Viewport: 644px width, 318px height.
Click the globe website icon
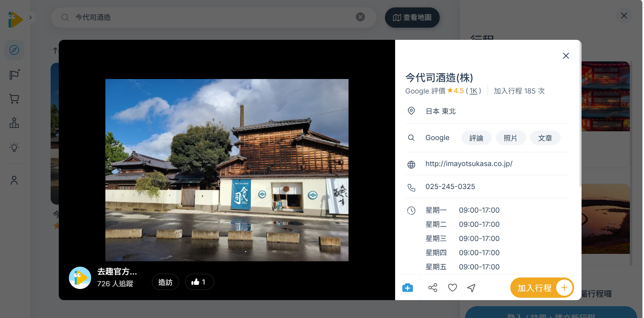tap(411, 164)
